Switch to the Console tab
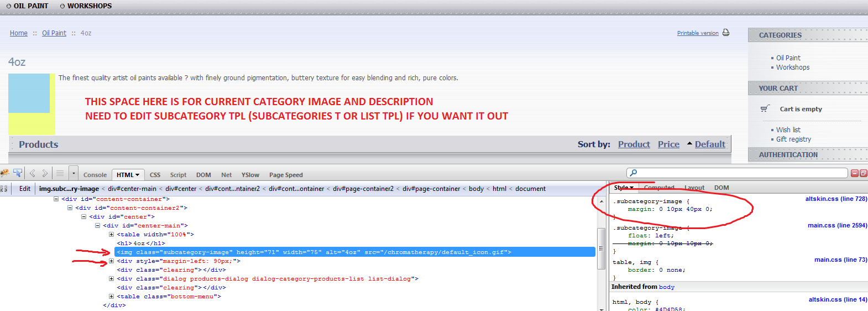Image resolution: width=868 pixels, height=311 pixels. tap(95, 175)
